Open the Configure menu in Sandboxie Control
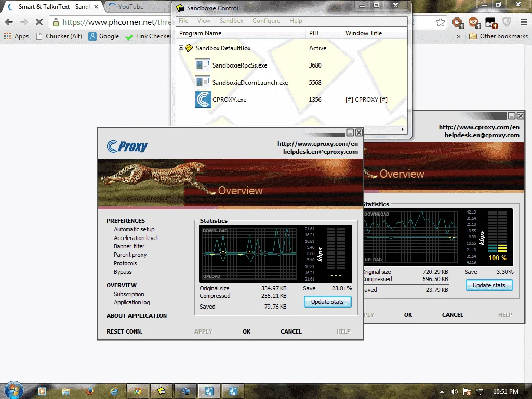The height and width of the screenshot is (399, 532). (267, 21)
